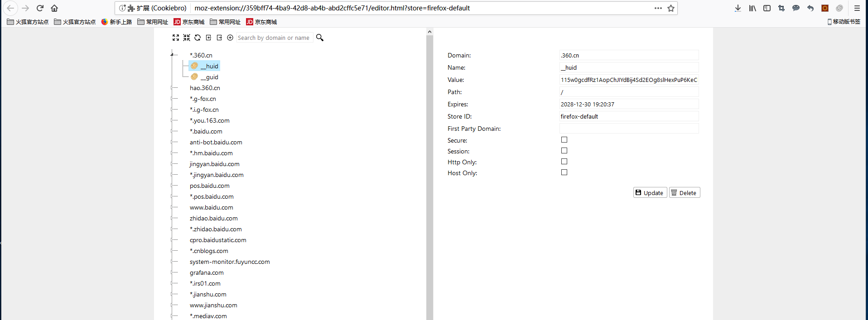Select *.you.163.com domain

pyautogui.click(x=210, y=120)
